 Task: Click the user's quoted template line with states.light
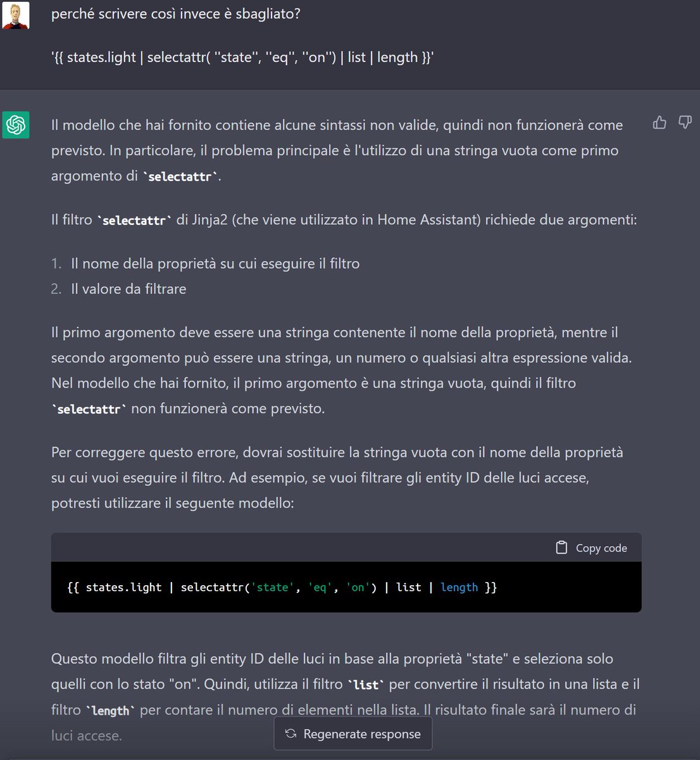pos(242,57)
